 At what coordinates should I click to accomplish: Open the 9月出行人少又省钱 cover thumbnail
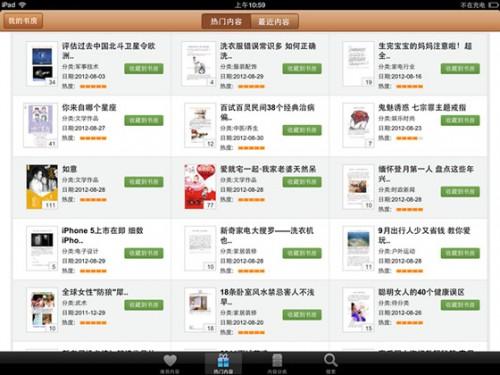pyautogui.click(x=358, y=248)
